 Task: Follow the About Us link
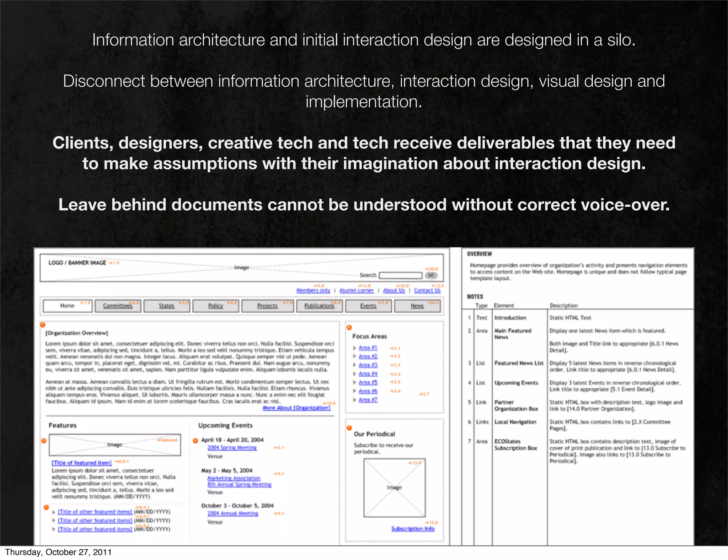pos(394,290)
